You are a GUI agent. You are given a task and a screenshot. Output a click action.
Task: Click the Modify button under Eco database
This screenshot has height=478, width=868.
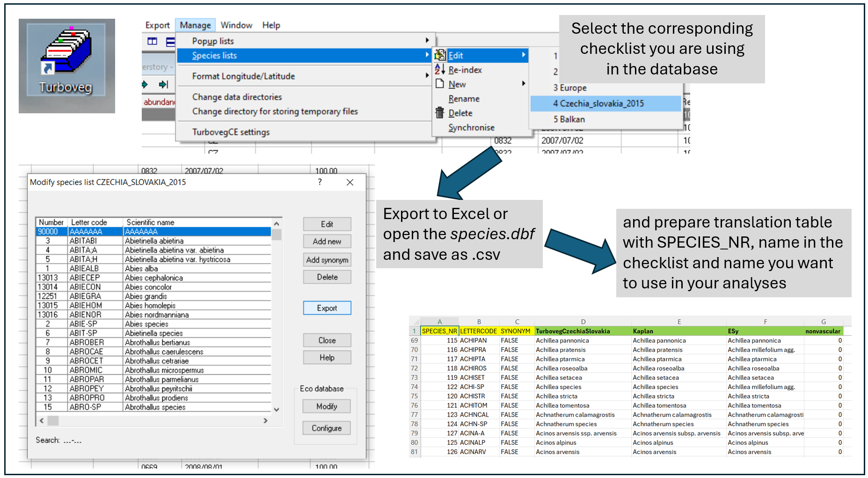click(x=327, y=406)
